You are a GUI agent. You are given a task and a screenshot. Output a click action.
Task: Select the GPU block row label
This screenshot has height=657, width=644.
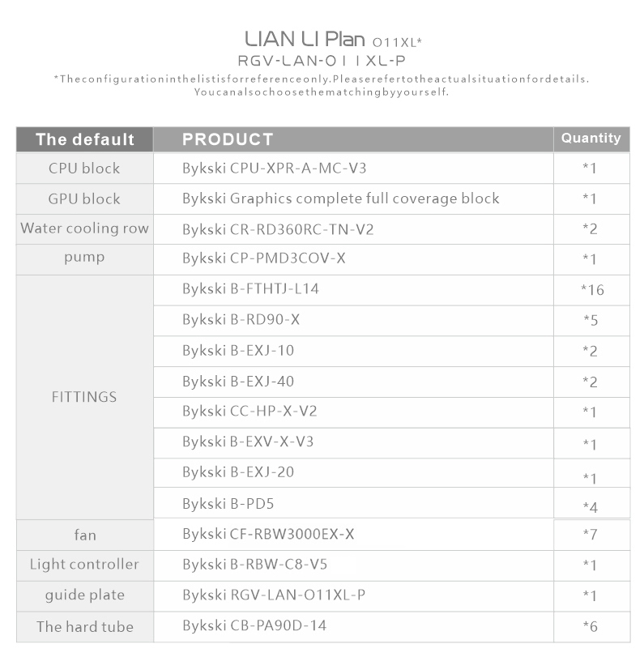84,199
